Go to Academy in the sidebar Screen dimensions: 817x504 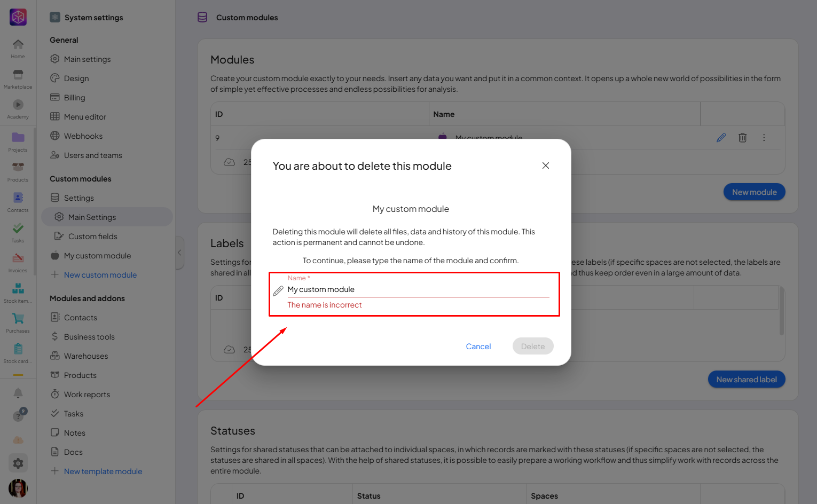pos(18,108)
